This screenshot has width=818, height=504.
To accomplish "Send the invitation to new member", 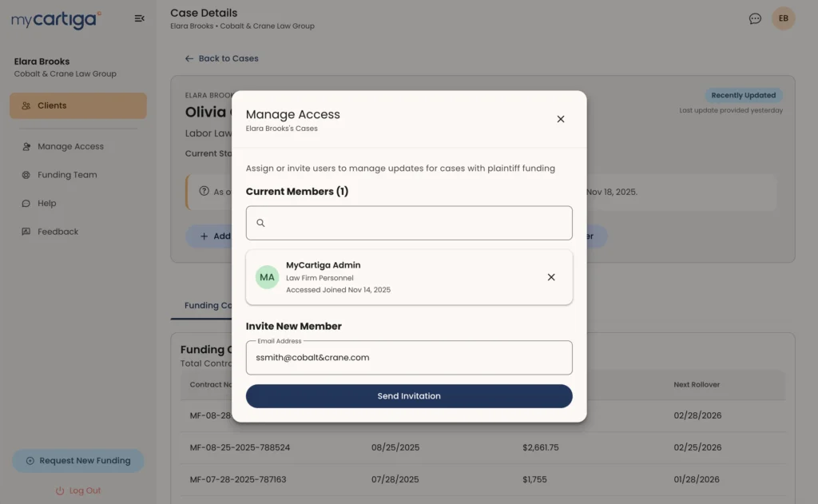I will pos(409,396).
